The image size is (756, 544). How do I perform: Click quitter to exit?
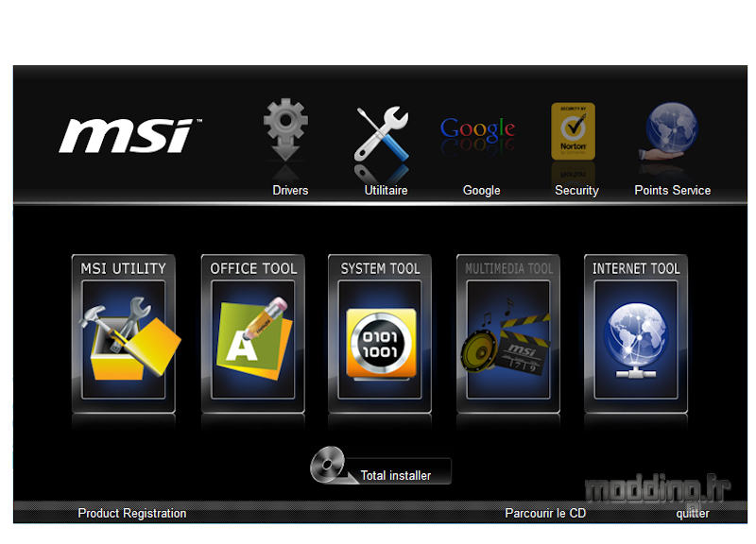pyautogui.click(x=693, y=513)
